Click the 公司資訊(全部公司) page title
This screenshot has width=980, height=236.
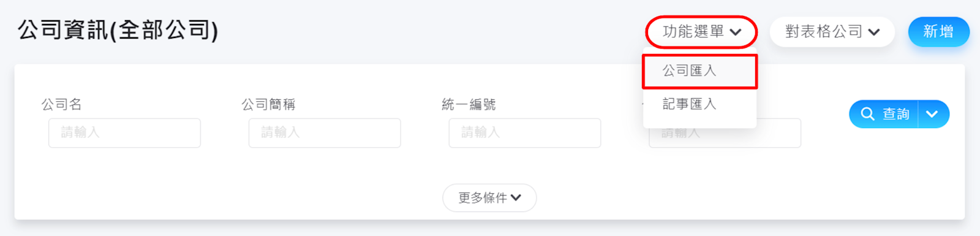point(118,30)
